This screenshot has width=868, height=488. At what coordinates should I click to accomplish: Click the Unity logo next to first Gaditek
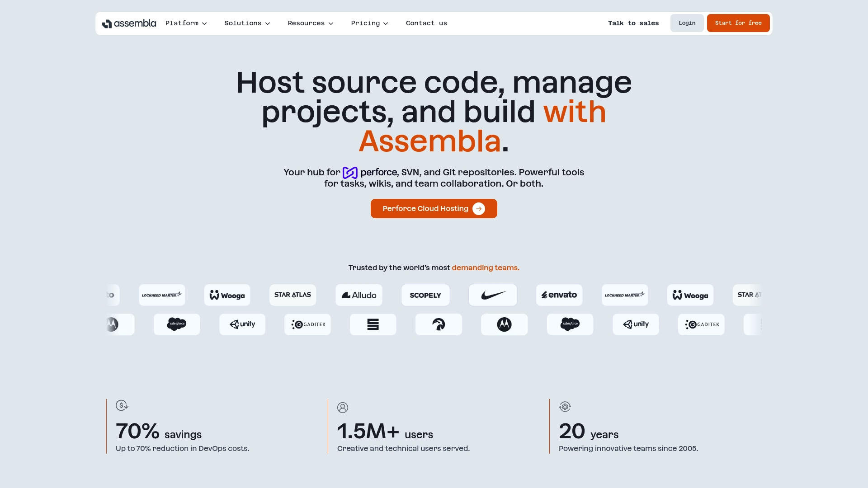tap(242, 324)
